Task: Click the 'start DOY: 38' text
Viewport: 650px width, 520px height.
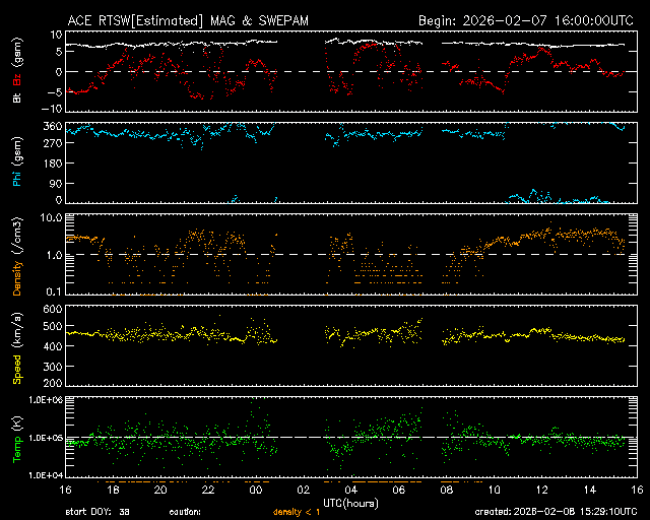Action: [97, 512]
